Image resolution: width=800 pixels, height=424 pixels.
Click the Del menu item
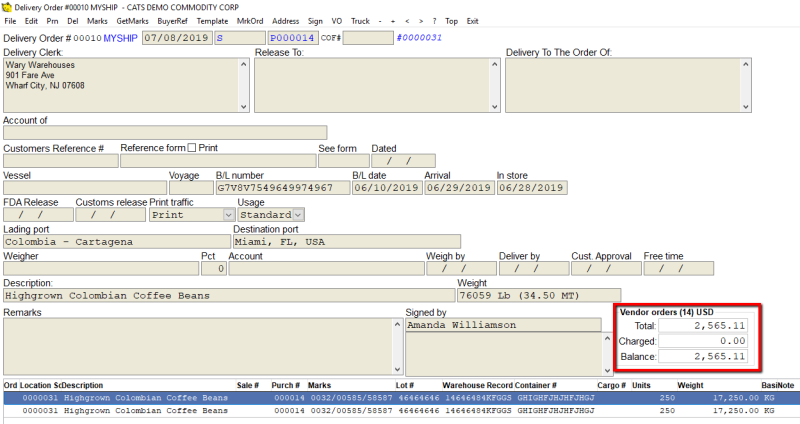73,21
